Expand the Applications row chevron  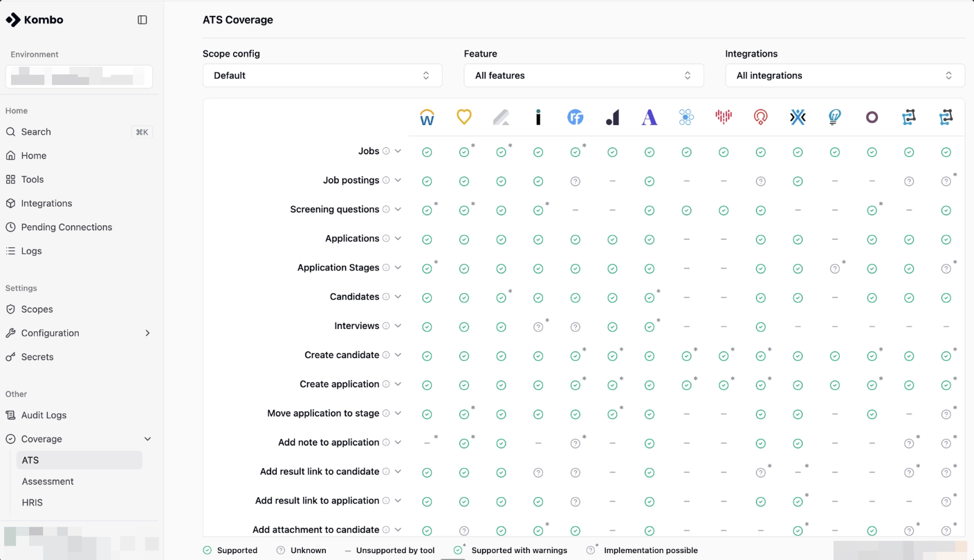tap(398, 239)
